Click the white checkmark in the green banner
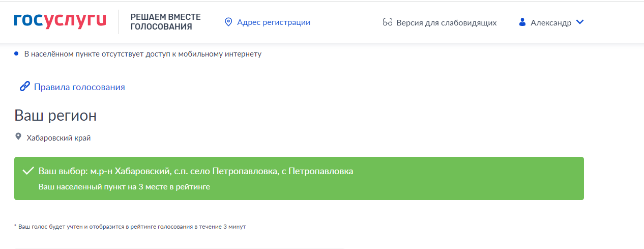This screenshot has width=644, height=249. pyautogui.click(x=28, y=171)
